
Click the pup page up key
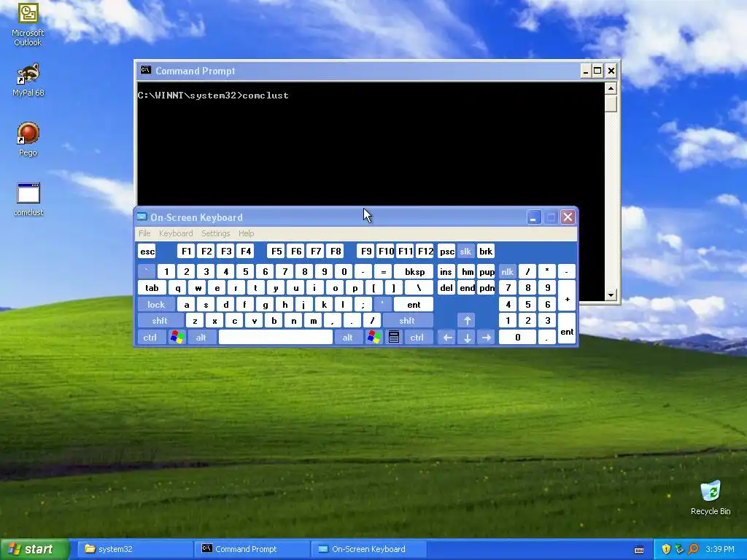point(487,271)
